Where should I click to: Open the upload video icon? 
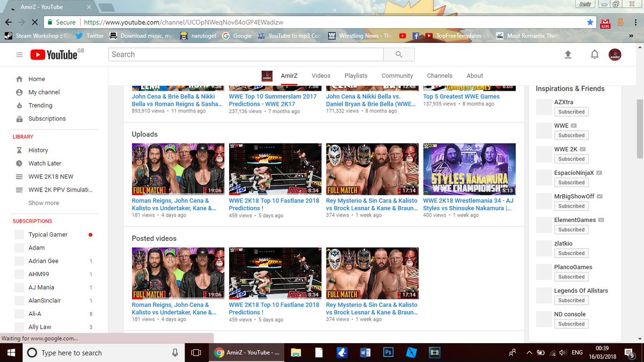pos(568,54)
